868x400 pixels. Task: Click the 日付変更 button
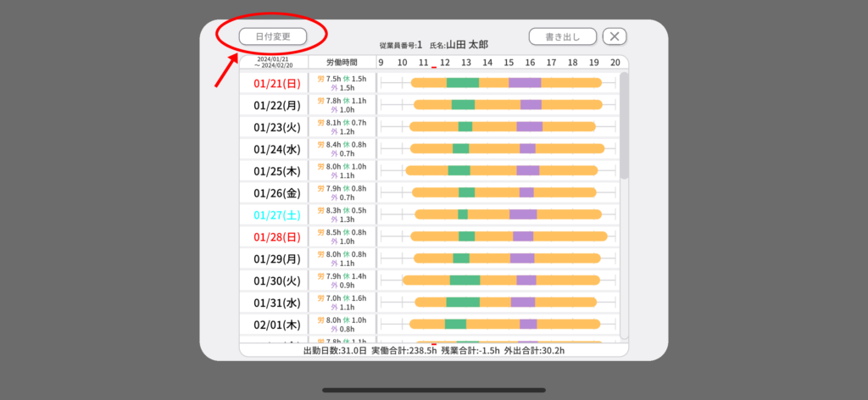[x=271, y=36]
